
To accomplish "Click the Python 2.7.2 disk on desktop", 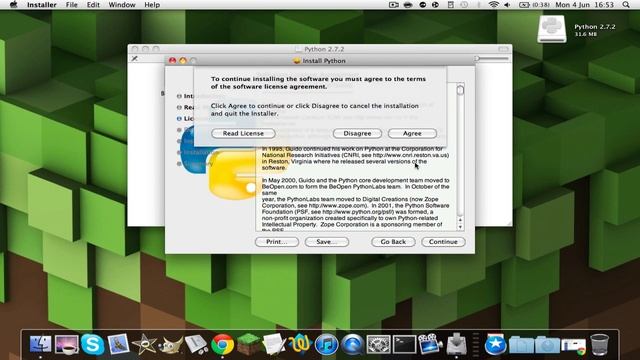I will coord(551,29).
